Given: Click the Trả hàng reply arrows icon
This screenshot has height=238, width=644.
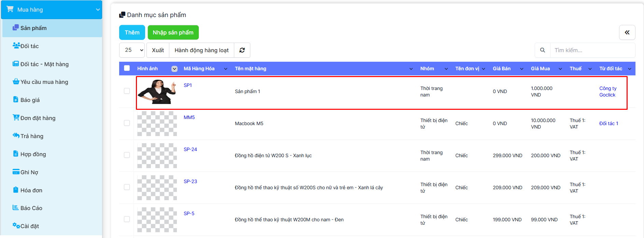Looking at the screenshot, I should pos(16,136).
